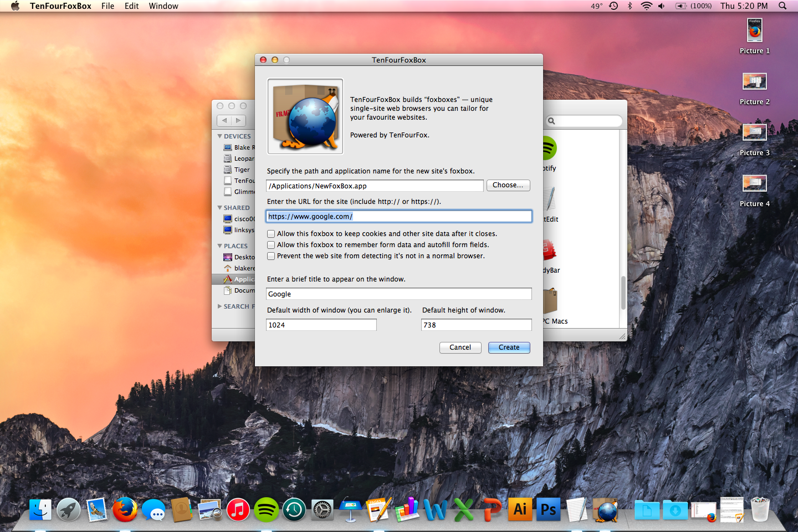Enable remembering form data and autofill

[x=271, y=245]
